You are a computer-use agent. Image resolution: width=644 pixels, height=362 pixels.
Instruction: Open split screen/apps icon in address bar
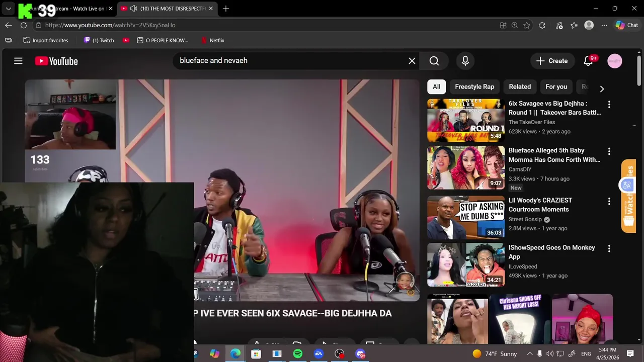pos(503,25)
